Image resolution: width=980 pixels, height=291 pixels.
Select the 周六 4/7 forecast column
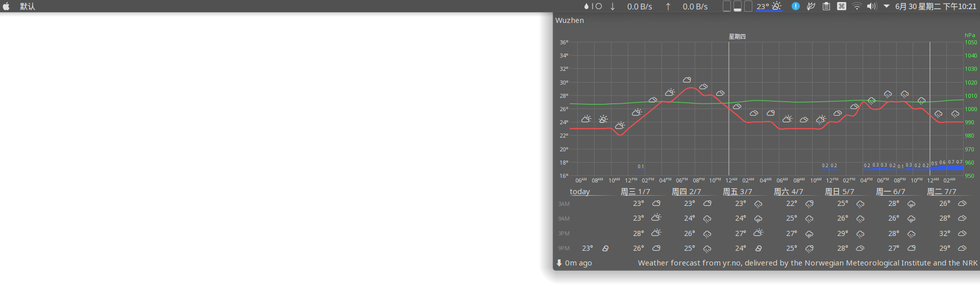(x=789, y=192)
